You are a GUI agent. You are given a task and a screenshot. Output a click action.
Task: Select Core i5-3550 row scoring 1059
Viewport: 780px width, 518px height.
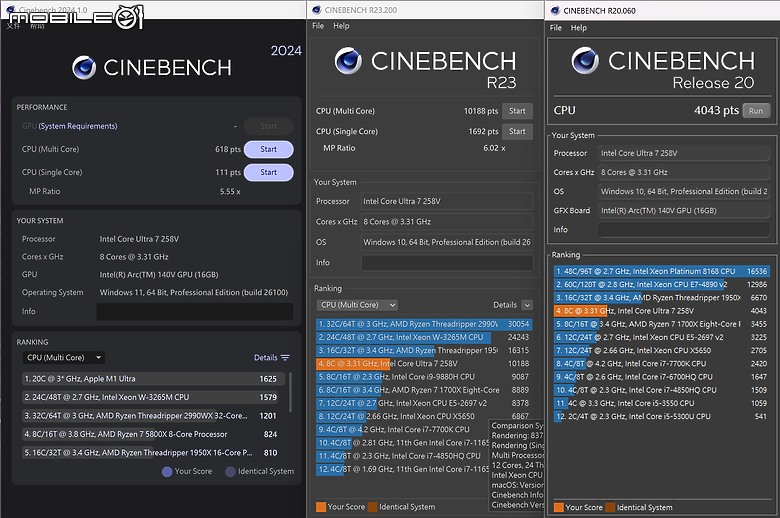coord(662,403)
